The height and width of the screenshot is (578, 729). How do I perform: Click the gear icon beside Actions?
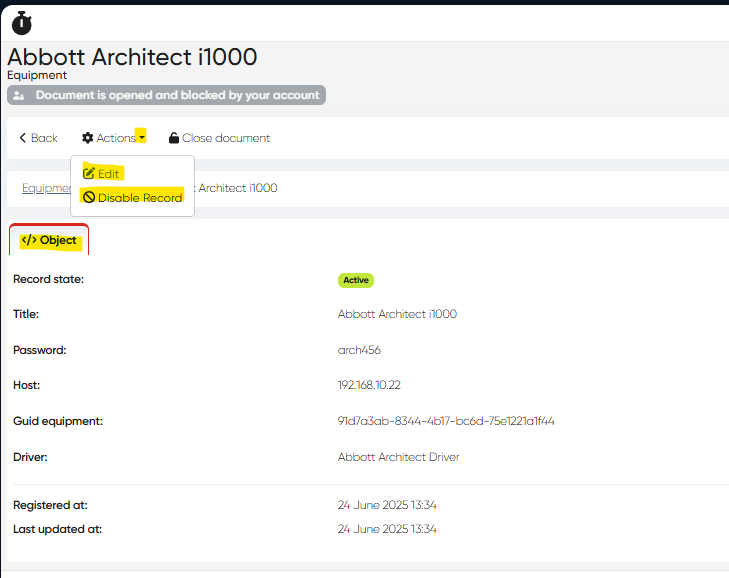88,138
